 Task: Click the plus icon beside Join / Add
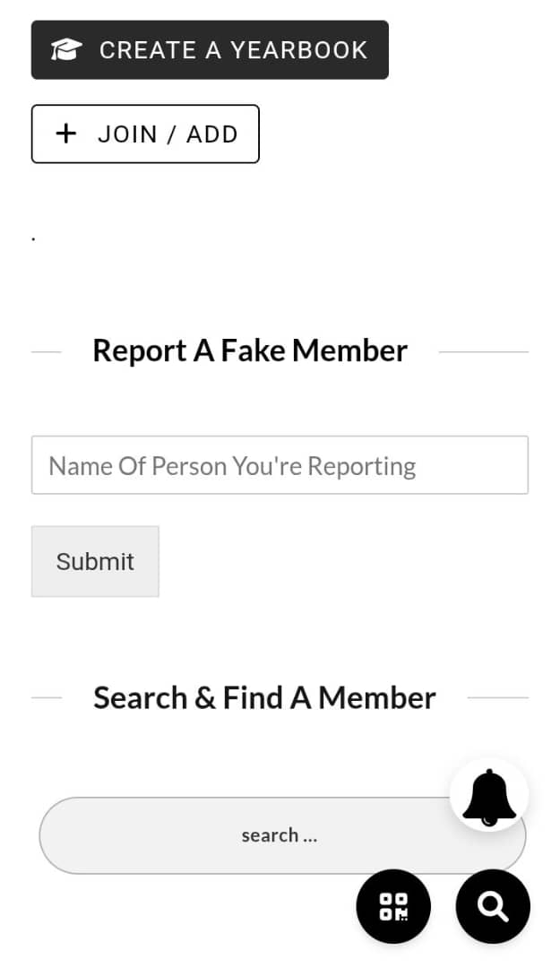tap(66, 134)
